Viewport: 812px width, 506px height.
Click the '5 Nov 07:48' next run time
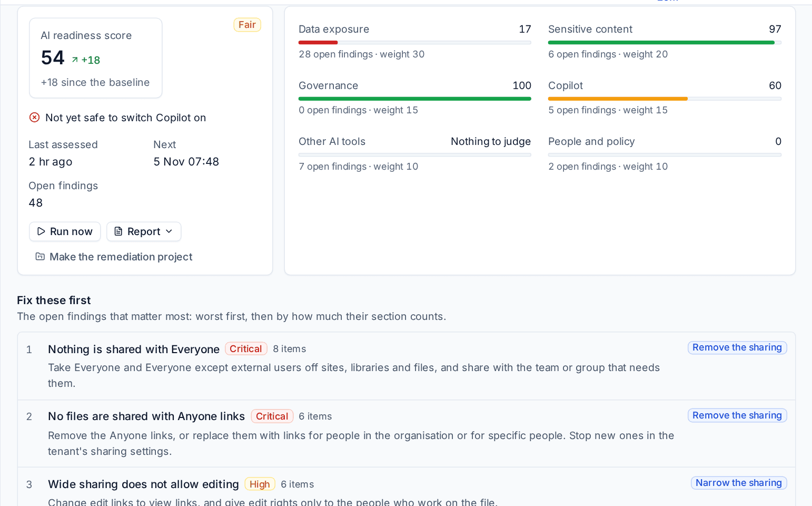pyautogui.click(x=186, y=162)
